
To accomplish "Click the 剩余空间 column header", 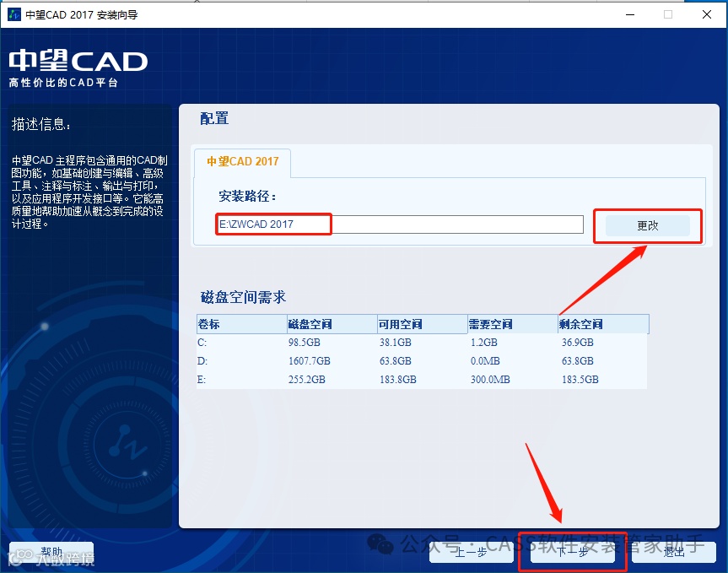I will (x=603, y=324).
